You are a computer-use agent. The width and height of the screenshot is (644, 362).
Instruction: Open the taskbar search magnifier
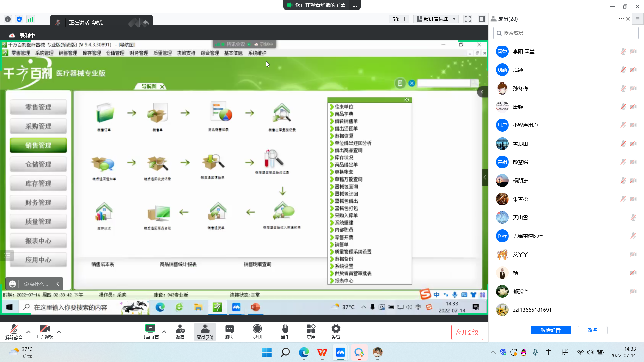(285, 352)
